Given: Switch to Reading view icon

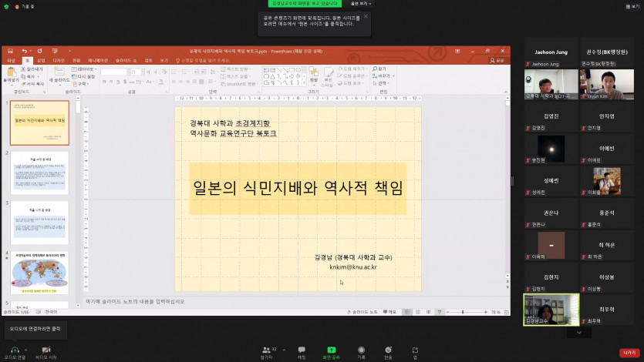Looking at the screenshot, I should point(428,312).
